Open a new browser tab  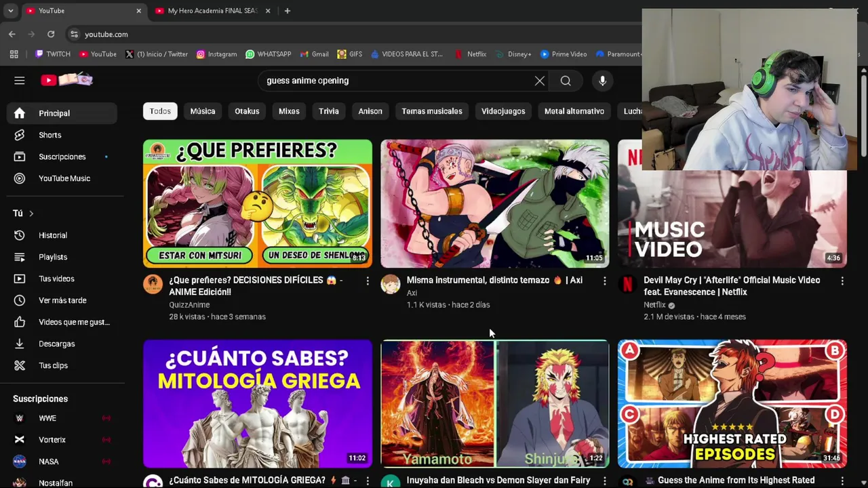[x=288, y=11]
